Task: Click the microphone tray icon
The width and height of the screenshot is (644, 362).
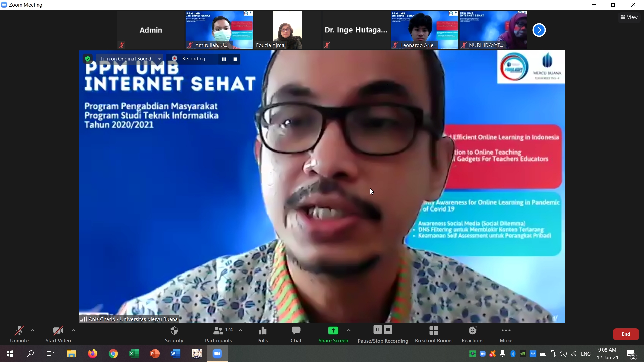Action: click(x=502, y=354)
